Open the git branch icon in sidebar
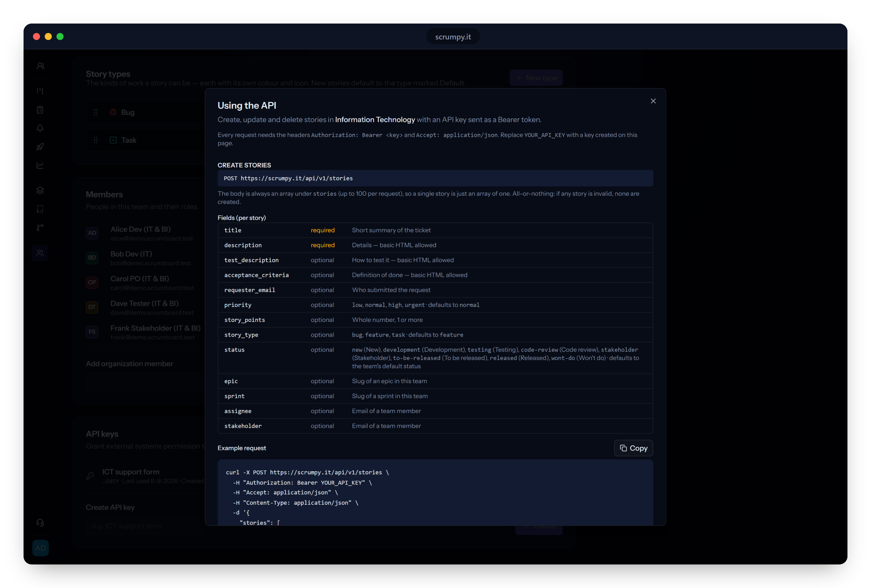 (x=40, y=227)
